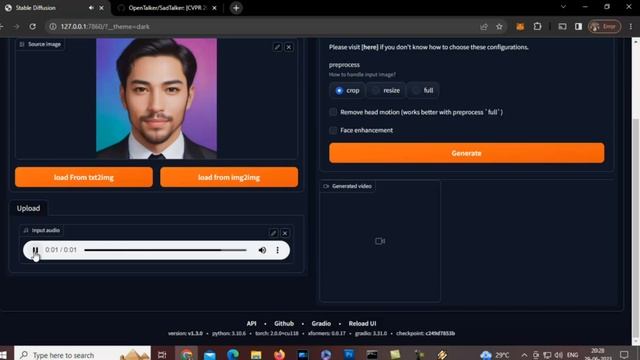Mute the Stable Diffusion tab audio icon
This screenshot has height=360, width=640.
pyautogui.click(x=91, y=8)
